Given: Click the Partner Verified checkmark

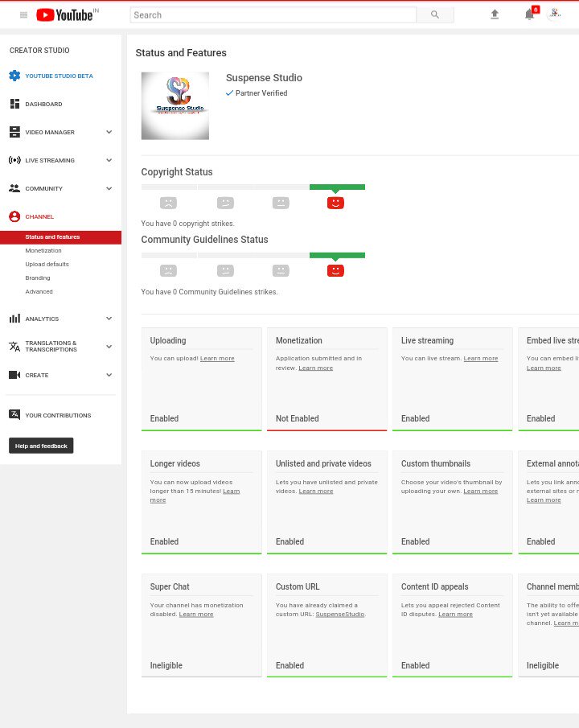Looking at the screenshot, I should (229, 93).
